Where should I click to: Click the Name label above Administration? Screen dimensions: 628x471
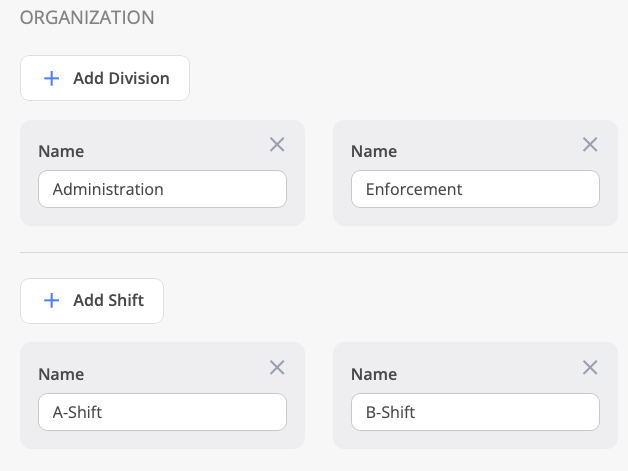61,152
